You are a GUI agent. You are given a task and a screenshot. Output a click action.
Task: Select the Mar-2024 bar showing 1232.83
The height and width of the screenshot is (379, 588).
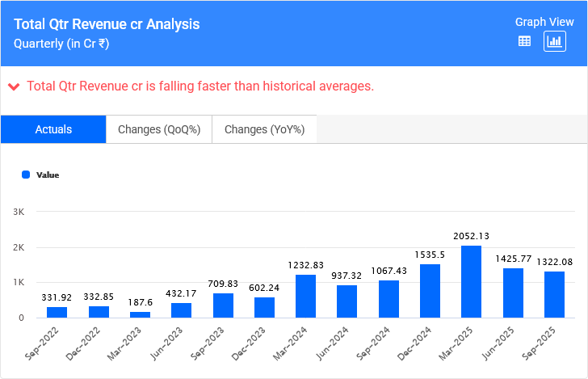(x=306, y=297)
